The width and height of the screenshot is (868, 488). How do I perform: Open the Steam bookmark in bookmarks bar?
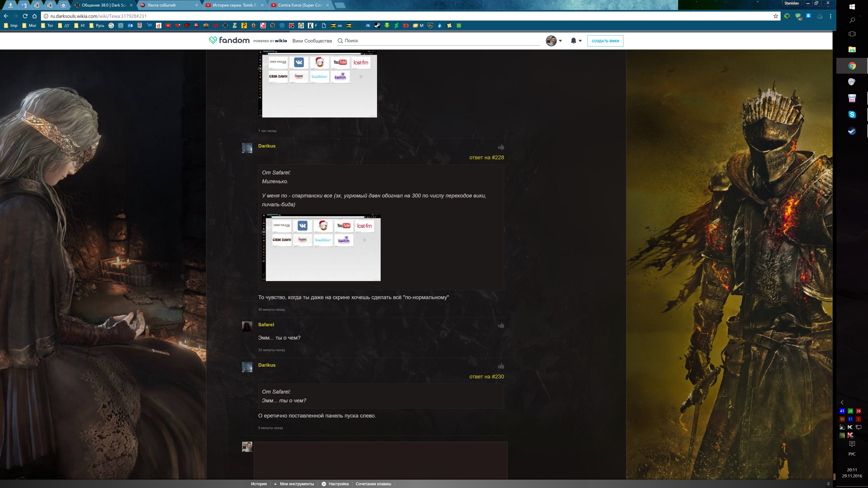[377, 26]
